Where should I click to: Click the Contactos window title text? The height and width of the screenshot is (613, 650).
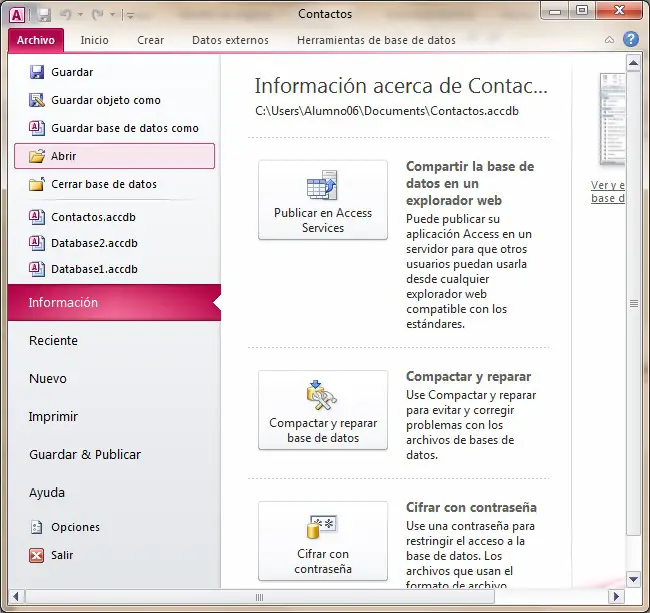tap(325, 14)
